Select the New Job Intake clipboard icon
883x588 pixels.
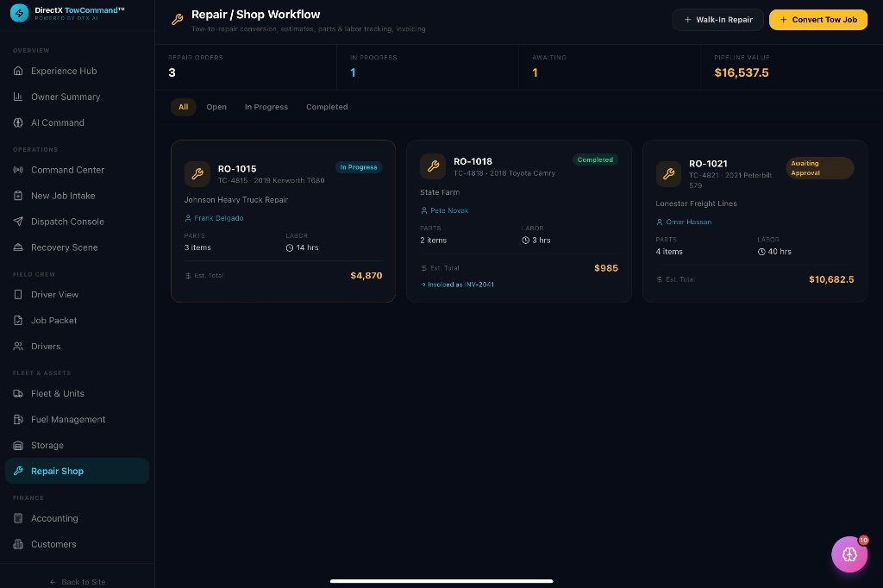pos(18,196)
